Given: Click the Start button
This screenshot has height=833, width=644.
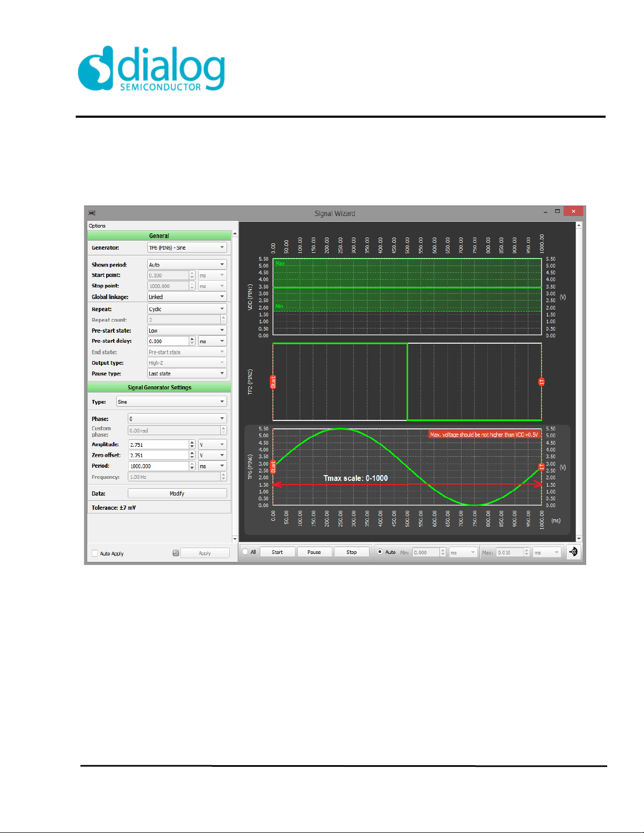Looking at the screenshot, I should tap(277, 552).
